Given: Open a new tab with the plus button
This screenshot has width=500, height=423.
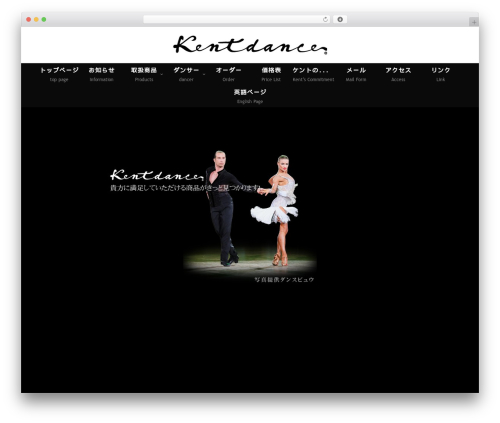Looking at the screenshot, I should point(474,22).
